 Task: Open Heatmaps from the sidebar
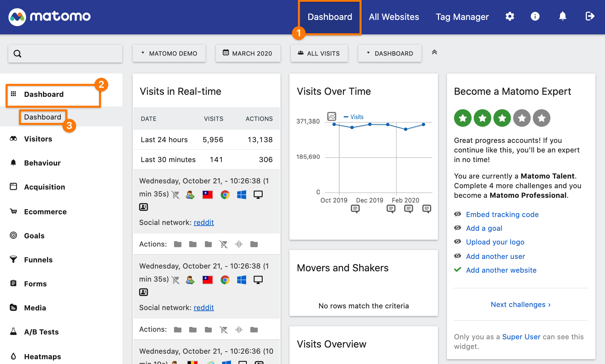point(42,356)
